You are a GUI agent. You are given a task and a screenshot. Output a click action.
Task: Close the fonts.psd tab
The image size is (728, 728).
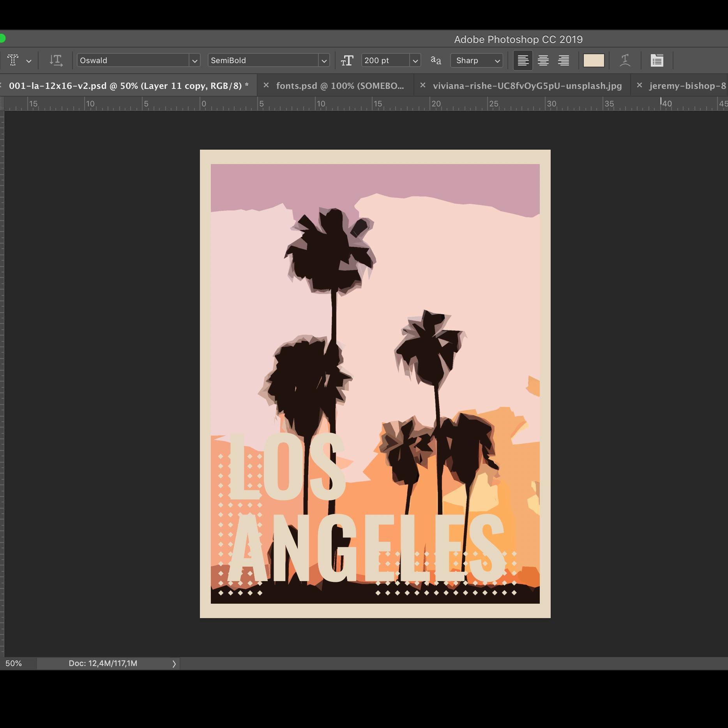coord(266,85)
